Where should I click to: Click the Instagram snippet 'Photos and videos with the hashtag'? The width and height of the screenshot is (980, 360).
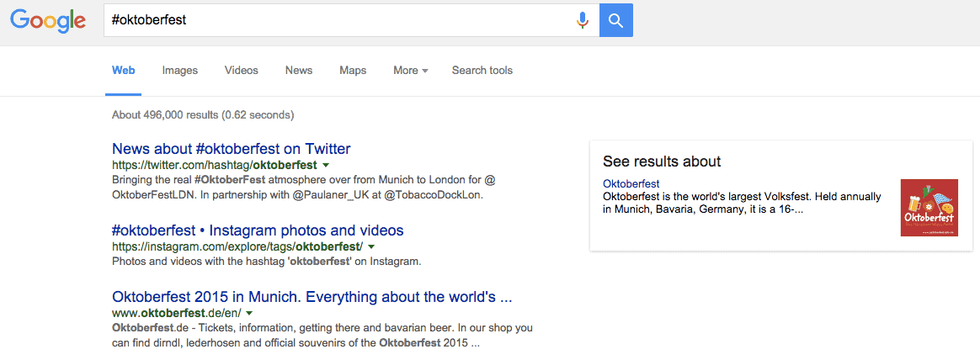tap(267, 262)
